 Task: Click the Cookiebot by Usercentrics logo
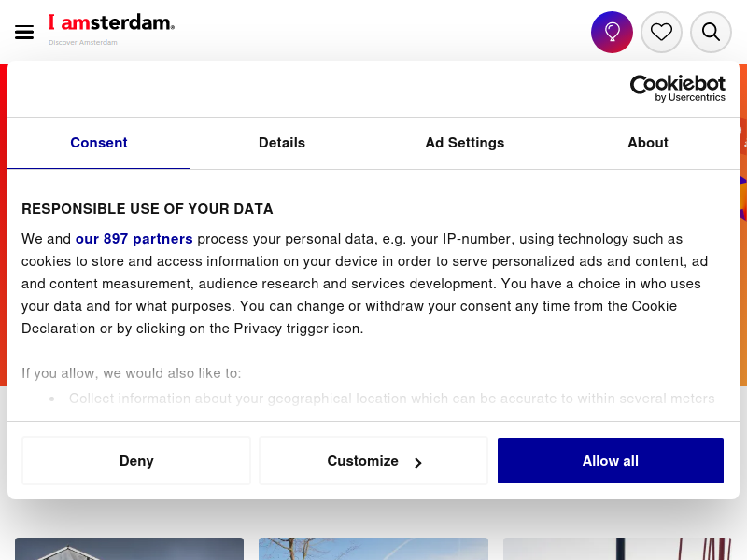678,89
